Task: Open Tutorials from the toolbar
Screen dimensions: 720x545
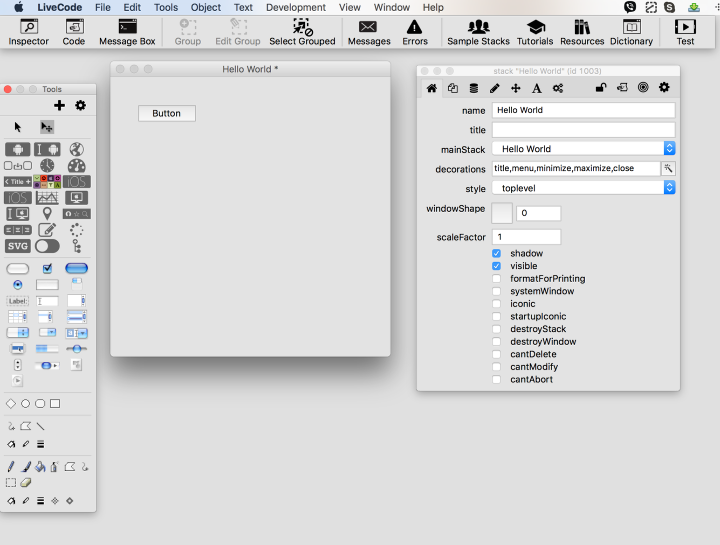Action: pyautogui.click(x=535, y=33)
